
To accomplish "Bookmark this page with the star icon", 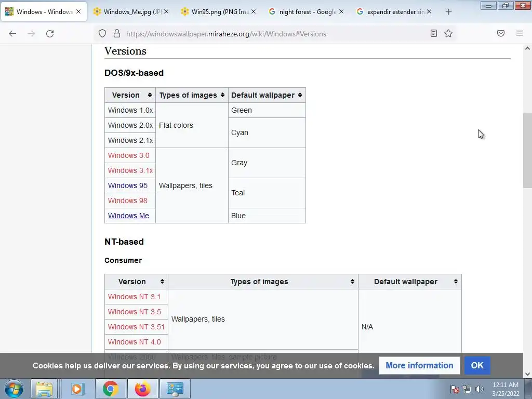I will coord(448,33).
